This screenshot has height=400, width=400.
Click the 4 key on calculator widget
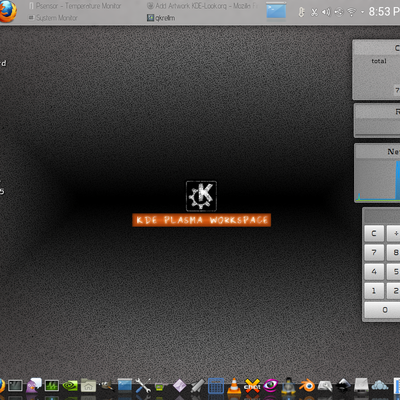[x=374, y=272]
